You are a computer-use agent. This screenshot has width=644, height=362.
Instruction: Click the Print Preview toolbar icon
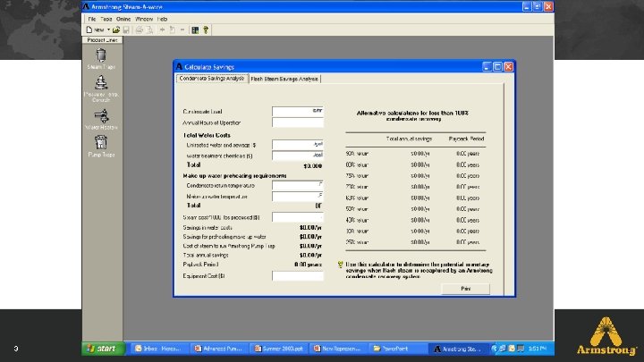(x=150, y=30)
